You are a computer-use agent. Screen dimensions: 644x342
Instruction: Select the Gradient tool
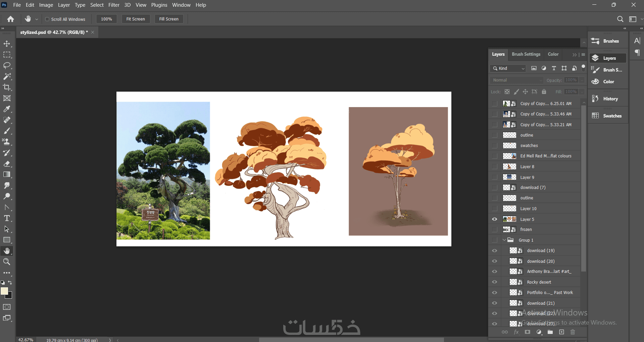7,175
